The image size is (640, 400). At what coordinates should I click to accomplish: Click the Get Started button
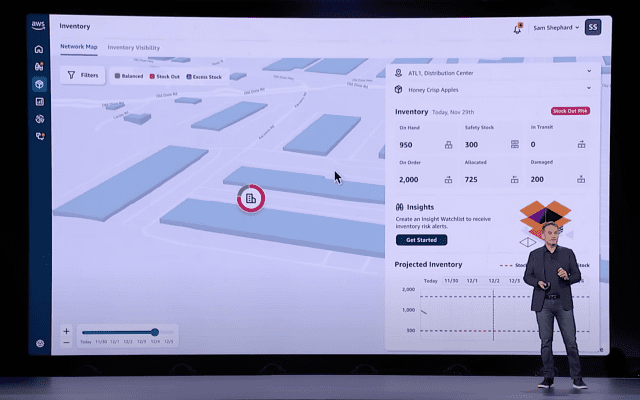coord(421,240)
